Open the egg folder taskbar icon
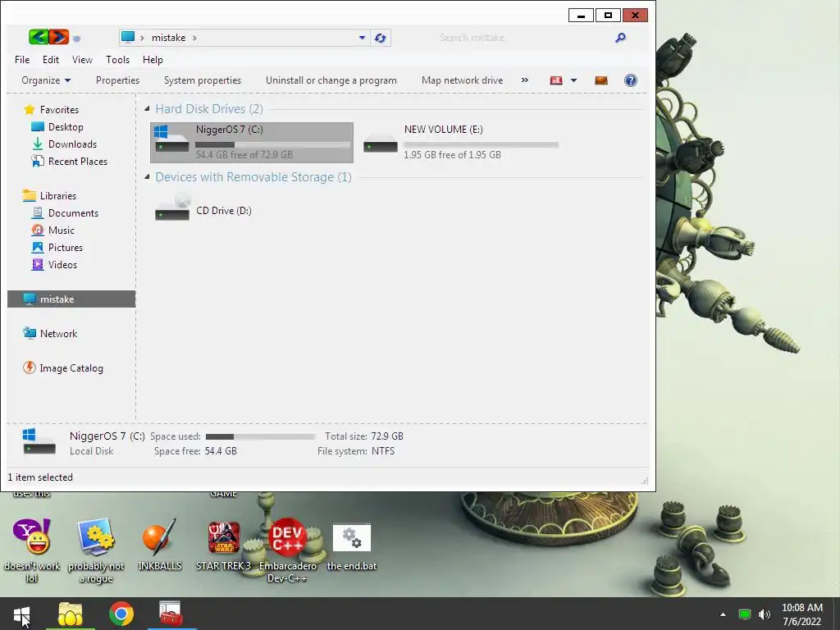This screenshot has width=840, height=630. pos(71,614)
